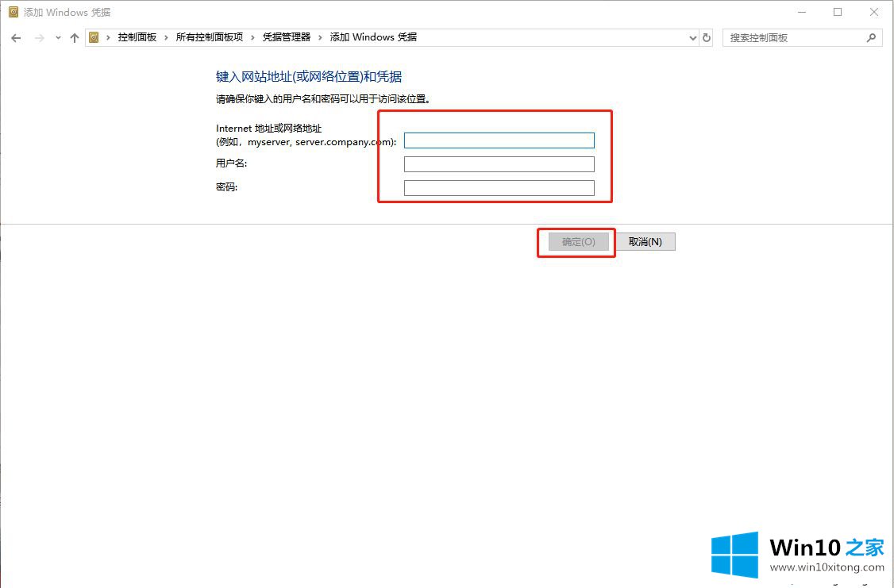Close the 添加 Windows 凭据 window
Image resolution: width=894 pixels, height=588 pixels.
pos(873,12)
